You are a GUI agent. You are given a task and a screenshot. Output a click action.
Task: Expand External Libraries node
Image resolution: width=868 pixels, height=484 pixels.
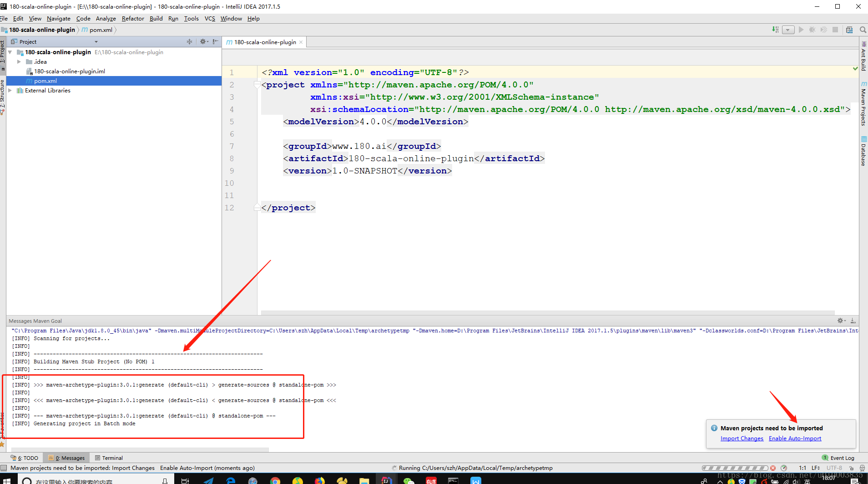[x=10, y=90]
